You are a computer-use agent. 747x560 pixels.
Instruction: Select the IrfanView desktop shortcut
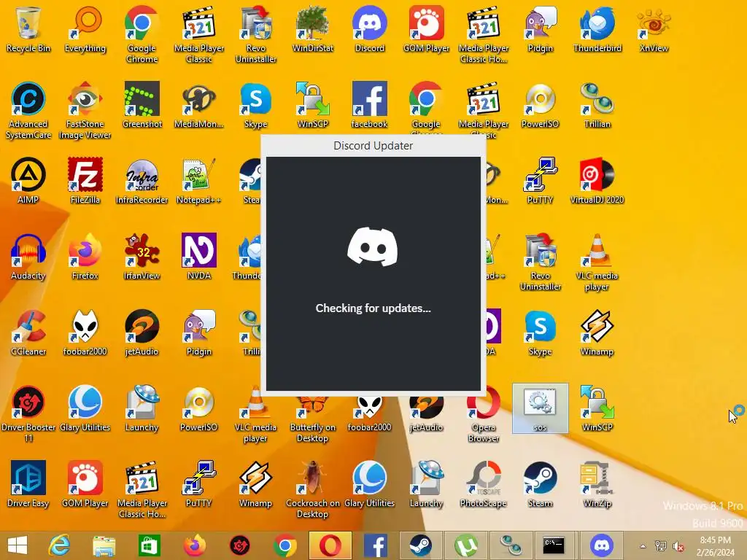point(142,257)
